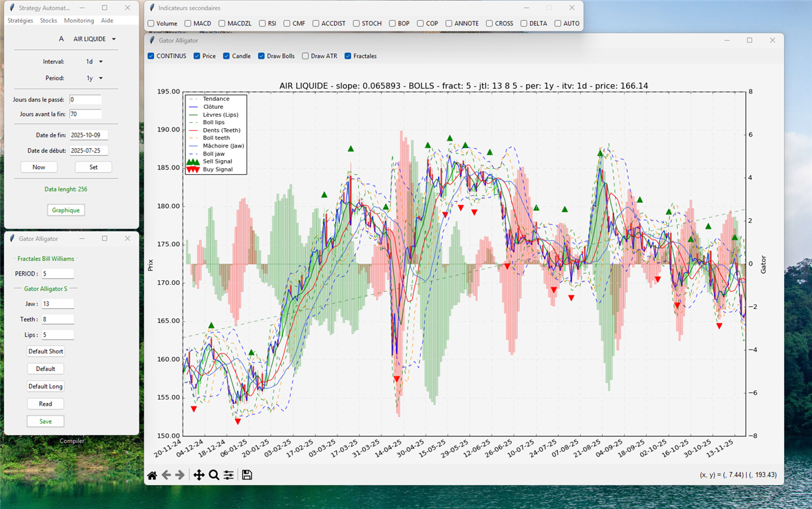The width and height of the screenshot is (812, 509).
Task: Expand the Interval 1d dropdown
Action: 94,62
